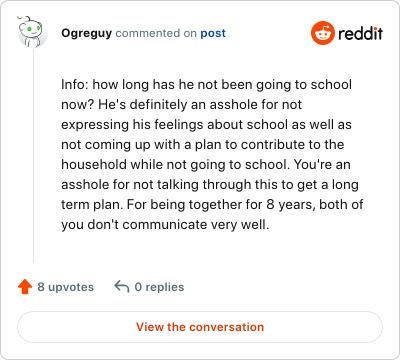Screen dimensions: 400x360
Task: Follow the blue "post" link
Action: (x=213, y=33)
